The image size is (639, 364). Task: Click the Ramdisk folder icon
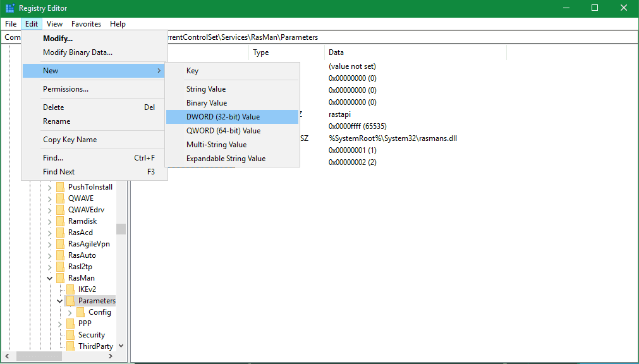60,221
